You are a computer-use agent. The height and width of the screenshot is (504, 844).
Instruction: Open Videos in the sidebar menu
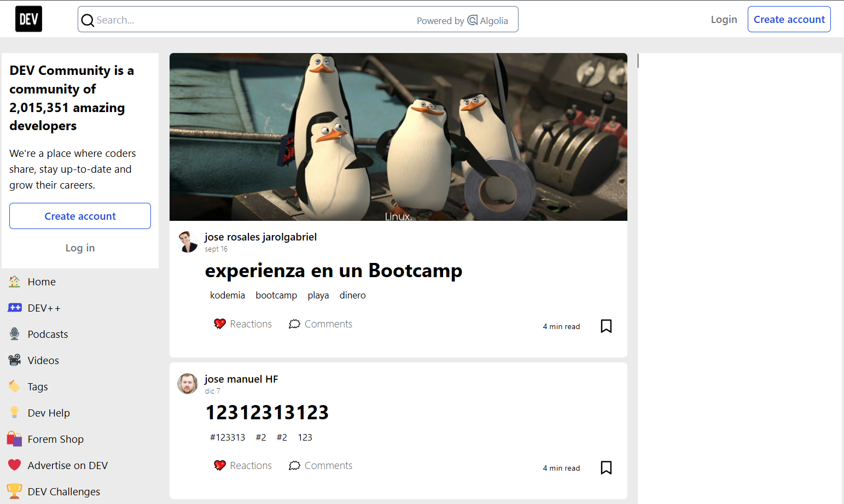click(43, 360)
